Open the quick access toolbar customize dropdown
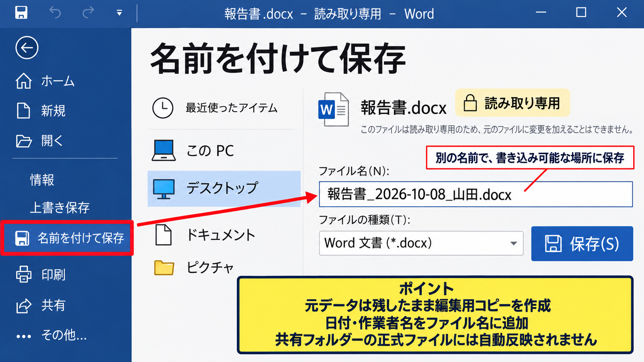Viewport: 644px width, 362px height. [x=119, y=13]
